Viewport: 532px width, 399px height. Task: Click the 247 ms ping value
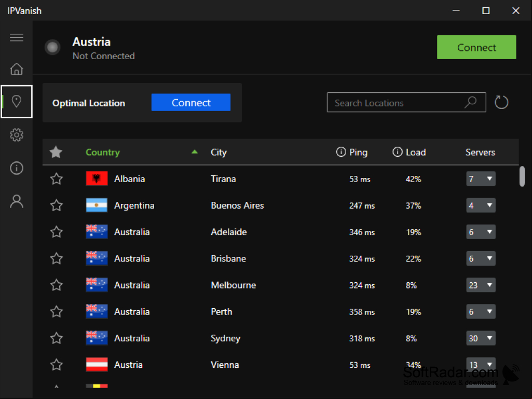[362, 205]
